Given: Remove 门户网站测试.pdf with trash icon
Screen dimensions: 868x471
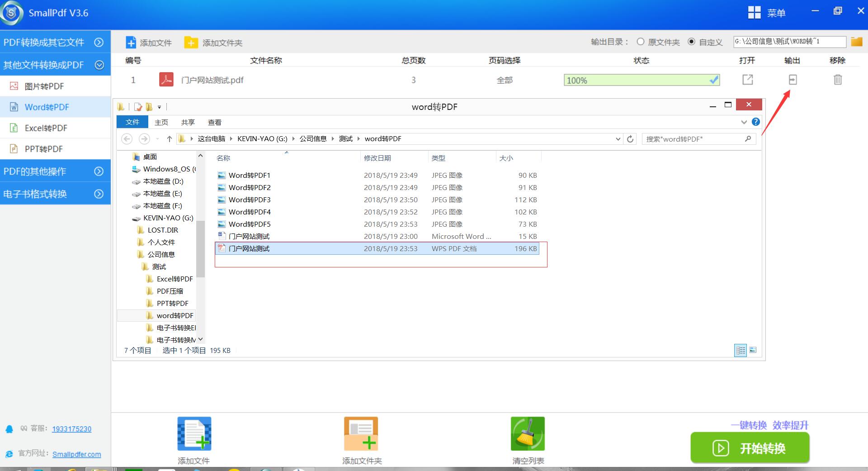Looking at the screenshot, I should [x=838, y=80].
